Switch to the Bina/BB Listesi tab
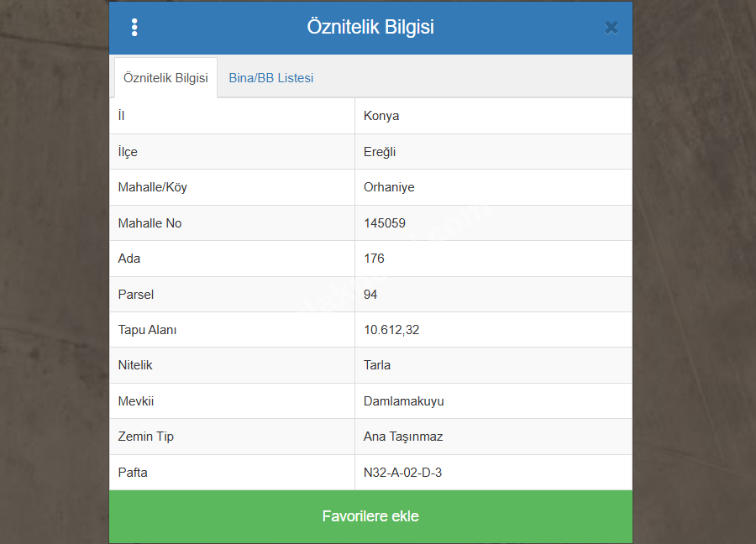Image resolution: width=756 pixels, height=544 pixels. coord(270,78)
